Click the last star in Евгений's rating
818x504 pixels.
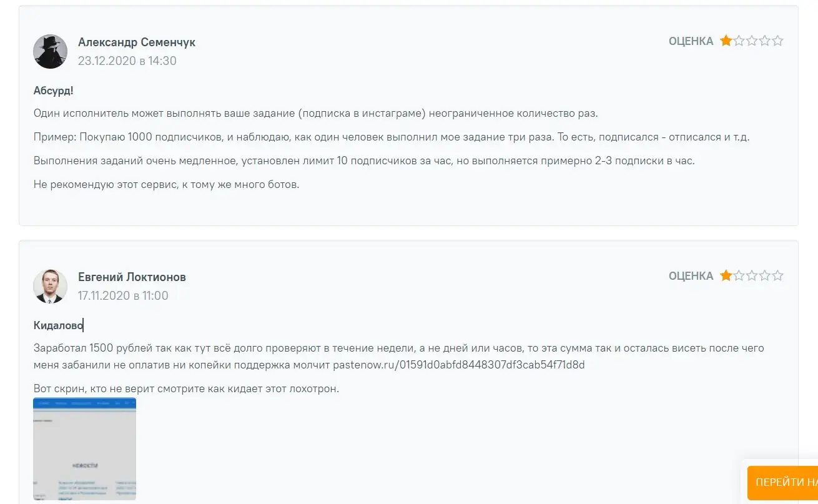tap(777, 276)
